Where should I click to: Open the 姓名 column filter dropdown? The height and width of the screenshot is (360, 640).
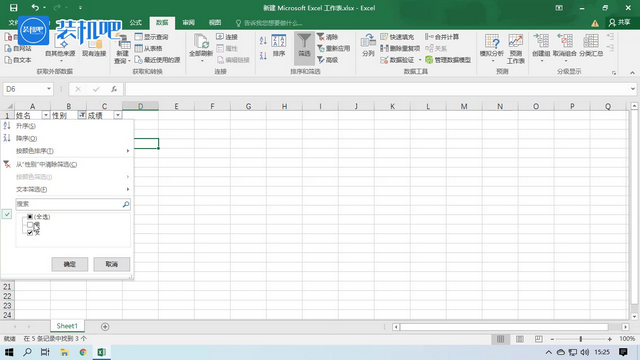click(x=46, y=116)
